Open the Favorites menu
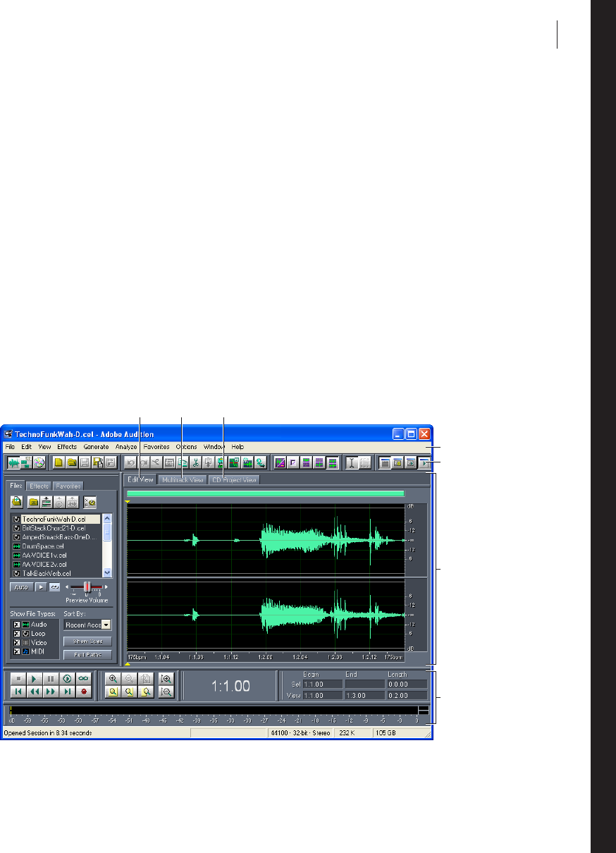Screen dimensions: 616x853 (156, 447)
